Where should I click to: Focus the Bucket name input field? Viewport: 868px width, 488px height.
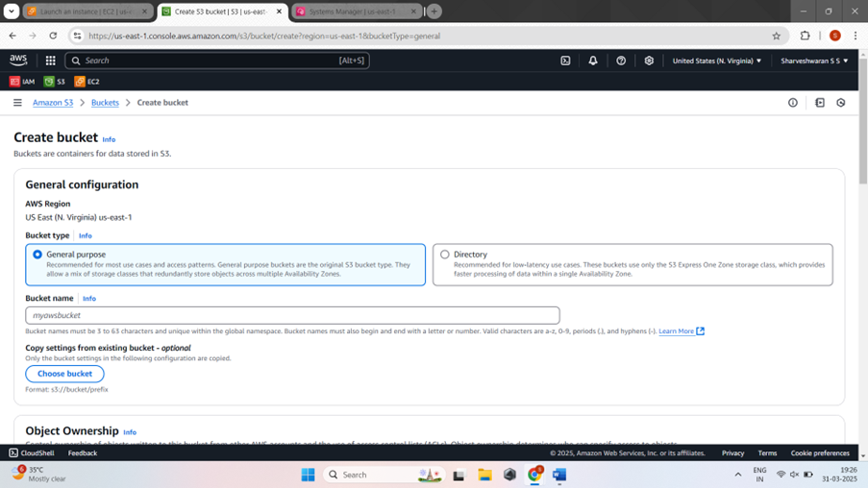[292, 315]
